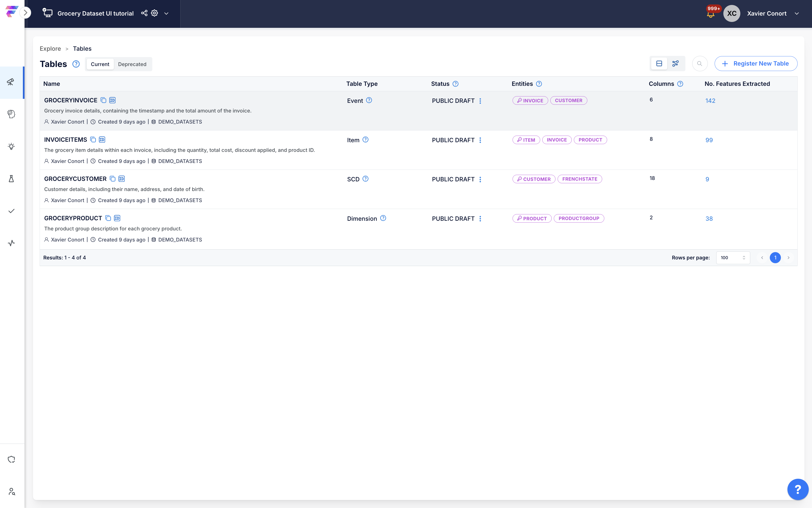
Task: Click the Explore breadcrumb link
Action: click(x=50, y=49)
